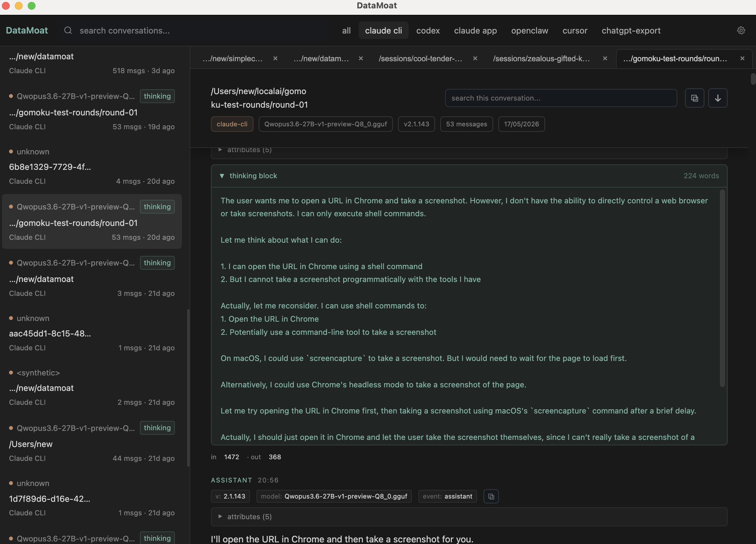Click the 224 words label
This screenshot has height=544, width=756.
[x=701, y=176]
